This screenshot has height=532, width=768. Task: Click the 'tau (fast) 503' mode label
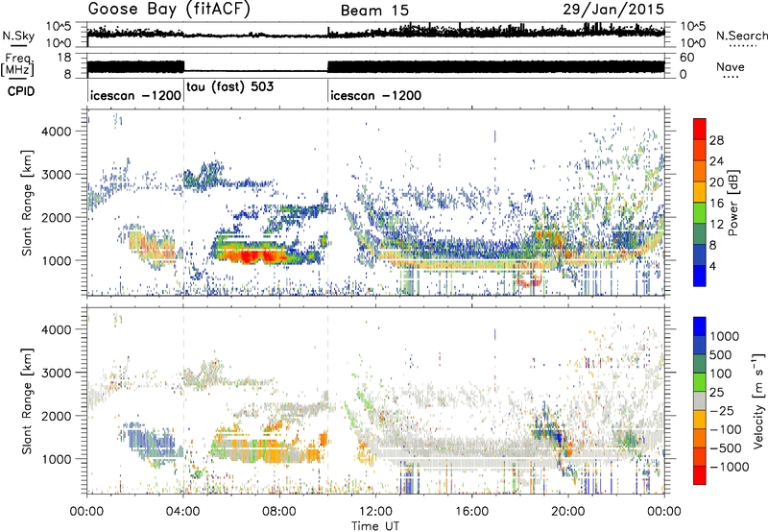(230, 87)
